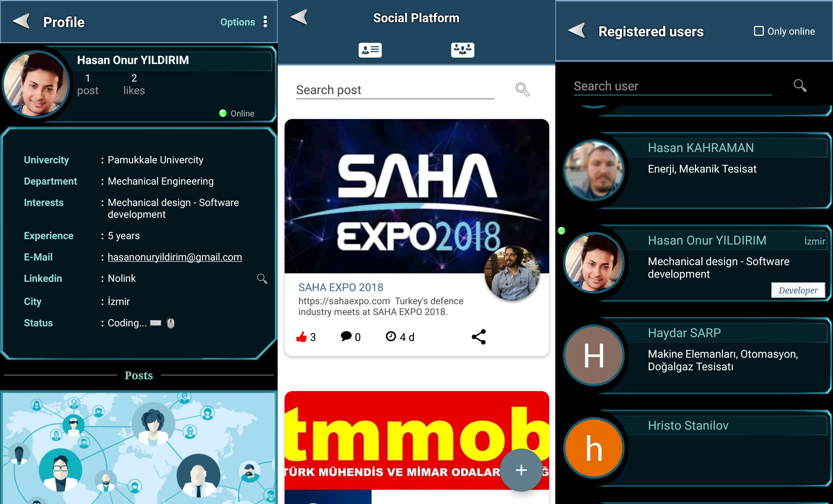Tap Hasan KAHRAMAN's avatar photo

594,170
